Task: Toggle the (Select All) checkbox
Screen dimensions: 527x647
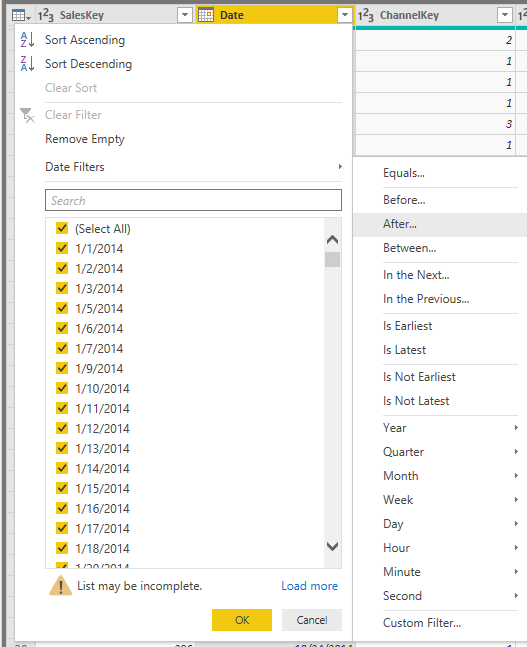Action: (62, 228)
